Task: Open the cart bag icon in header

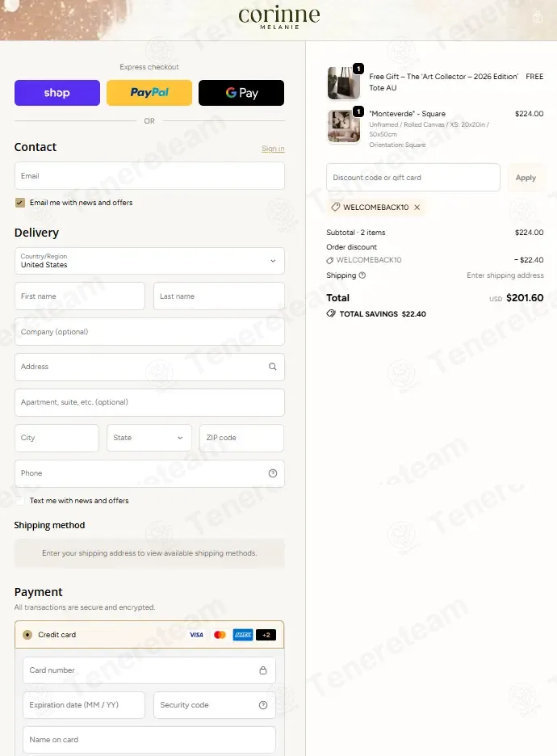Action: (x=538, y=17)
